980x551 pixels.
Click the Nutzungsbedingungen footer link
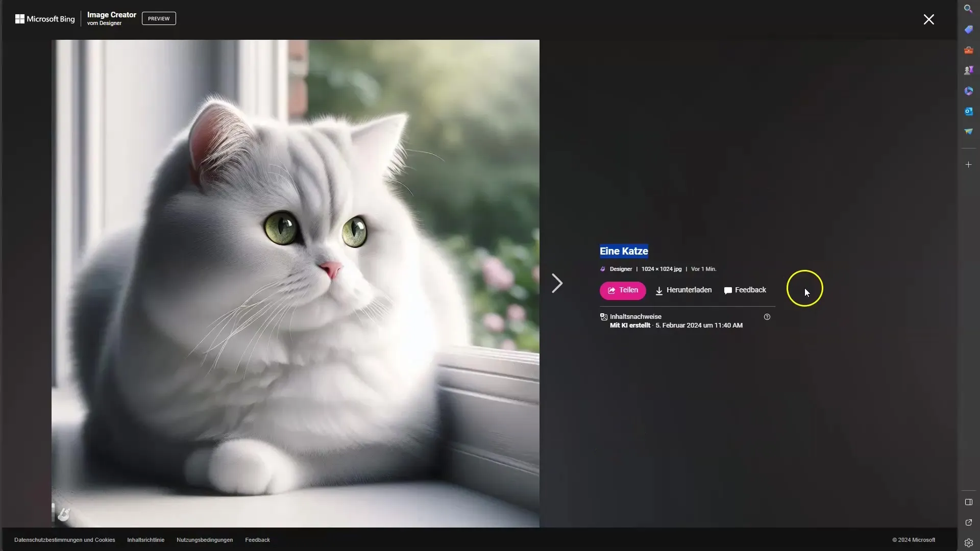coord(205,540)
